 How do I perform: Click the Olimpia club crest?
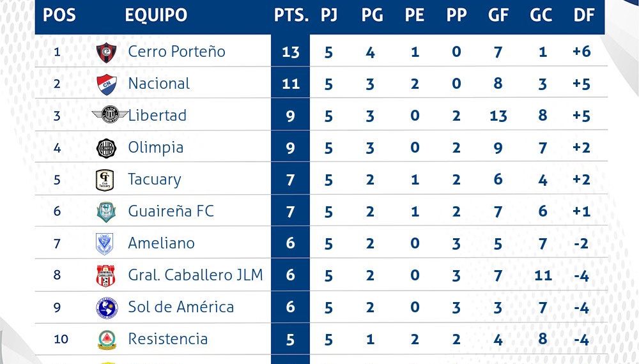105,148
